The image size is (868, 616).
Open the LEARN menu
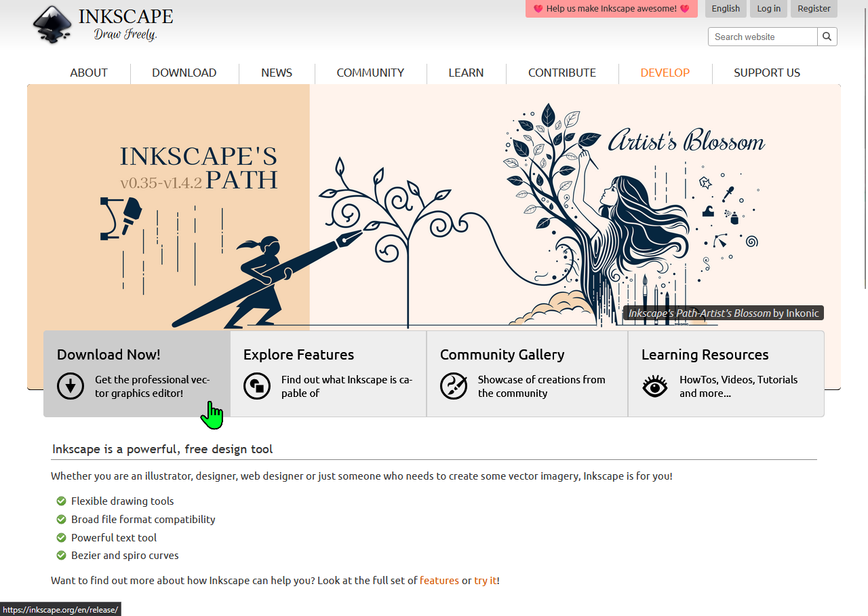tap(466, 73)
